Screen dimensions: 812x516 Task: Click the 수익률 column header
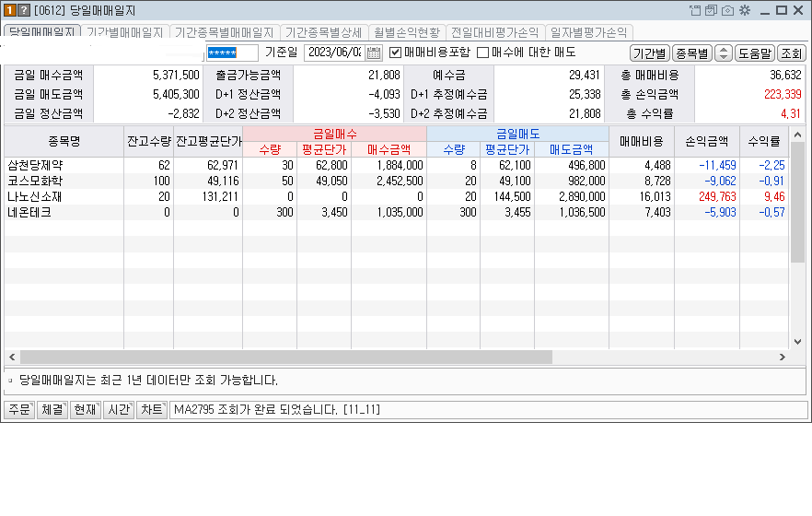tap(764, 141)
